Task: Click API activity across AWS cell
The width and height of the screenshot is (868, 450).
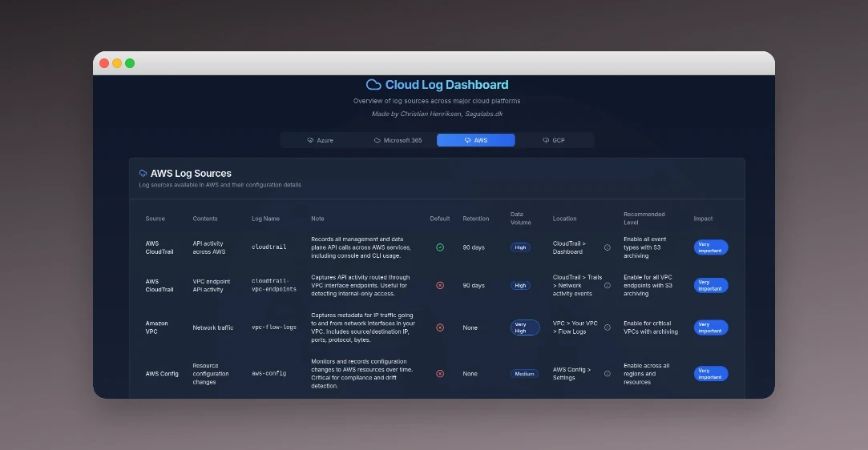Action: (x=209, y=247)
